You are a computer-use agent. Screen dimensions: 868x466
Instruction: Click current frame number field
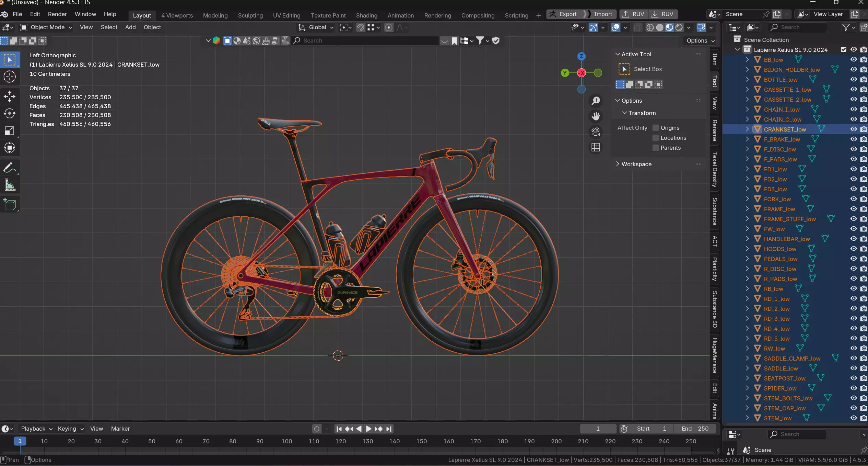(x=598, y=429)
